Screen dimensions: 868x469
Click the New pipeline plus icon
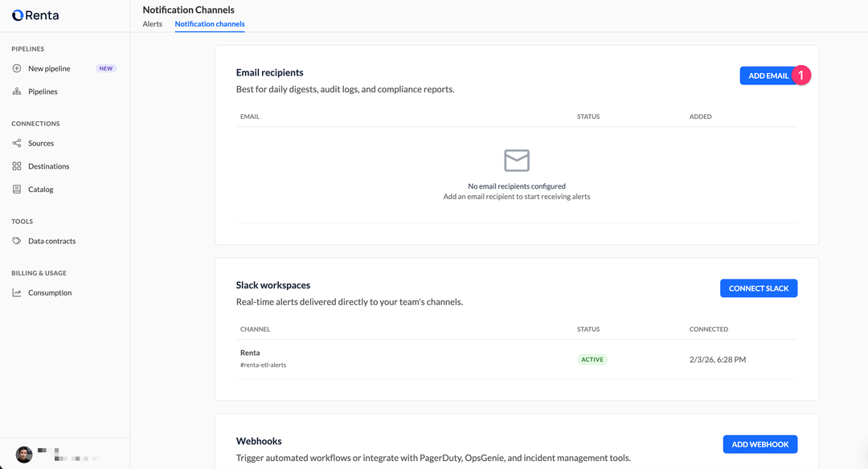tap(17, 68)
